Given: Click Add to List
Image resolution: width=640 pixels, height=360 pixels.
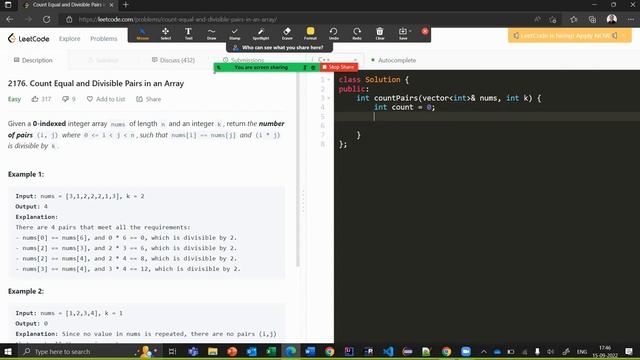Looking at the screenshot, I should (106, 99).
